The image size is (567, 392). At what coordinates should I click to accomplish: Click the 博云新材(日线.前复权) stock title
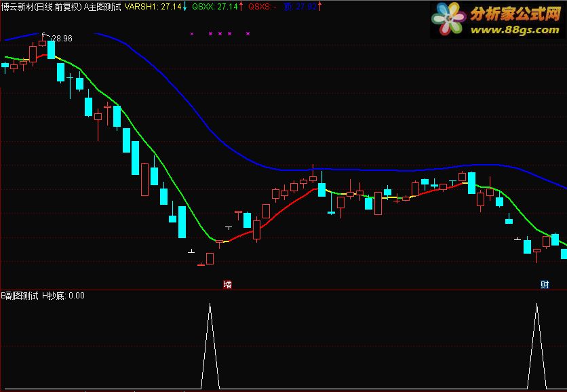[x=41, y=7]
